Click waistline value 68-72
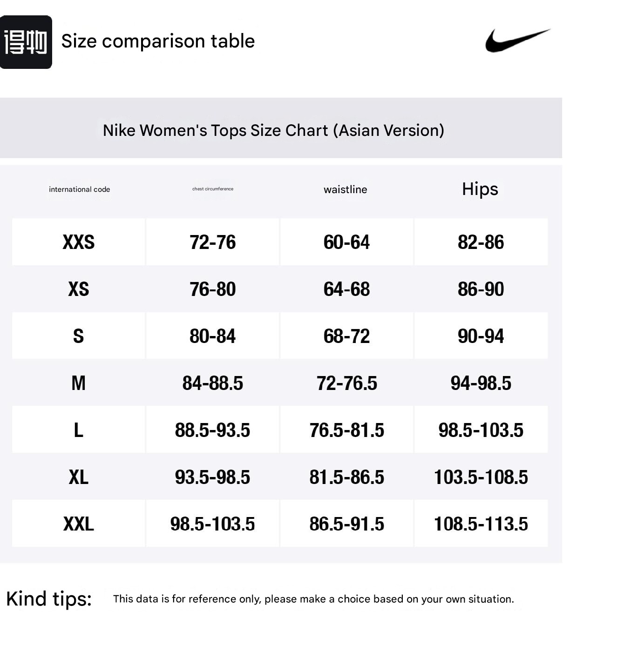Screen dimensions: 644x672 pyautogui.click(x=346, y=336)
